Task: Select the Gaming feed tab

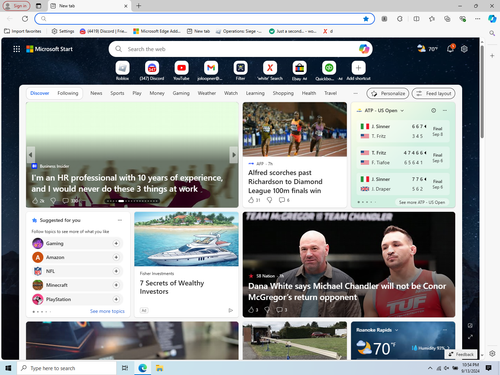Action: [x=181, y=93]
